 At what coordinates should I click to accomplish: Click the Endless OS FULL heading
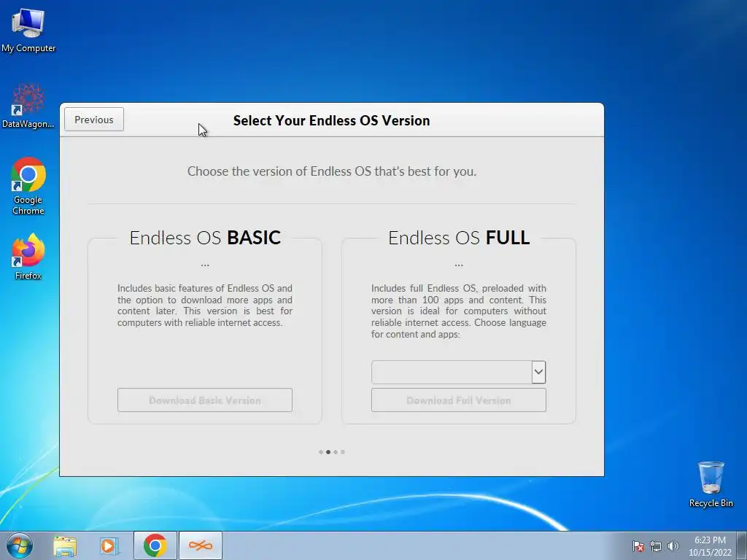pyautogui.click(x=459, y=238)
